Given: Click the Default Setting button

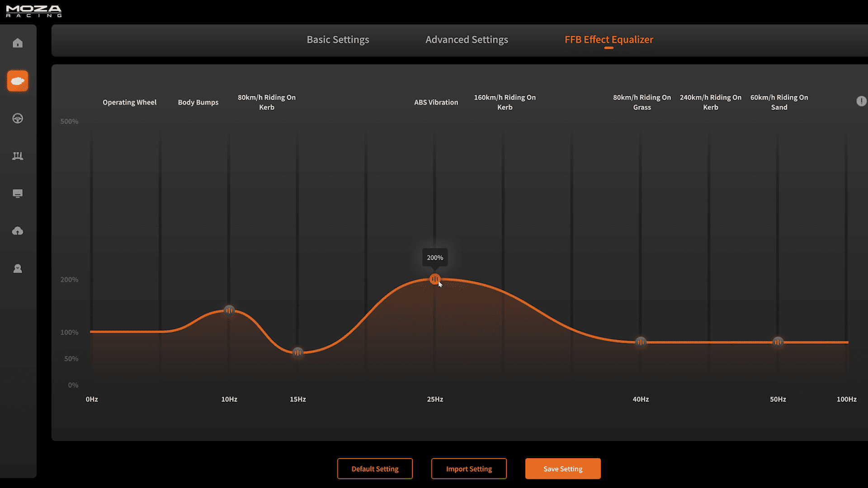Looking at the screenshot, I should [x=375, y=469].
